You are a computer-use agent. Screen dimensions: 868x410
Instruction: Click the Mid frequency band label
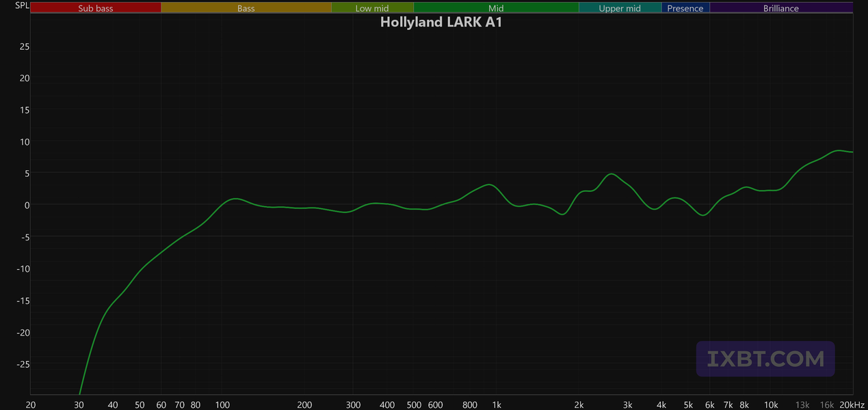click(496, 8)
